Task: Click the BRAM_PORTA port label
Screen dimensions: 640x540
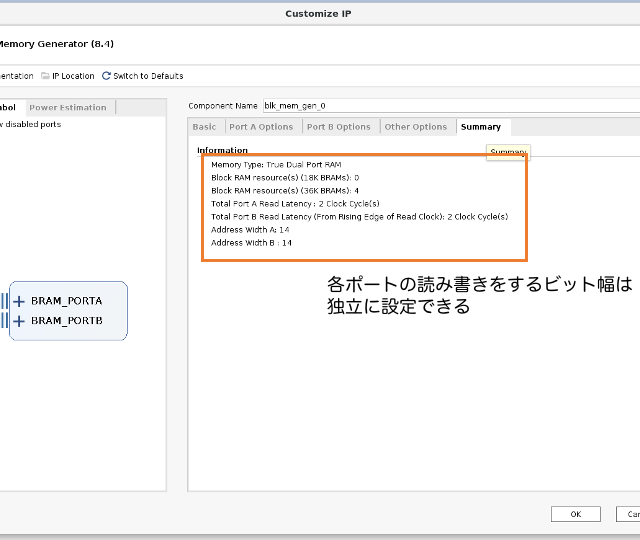Action: (66, 301)
